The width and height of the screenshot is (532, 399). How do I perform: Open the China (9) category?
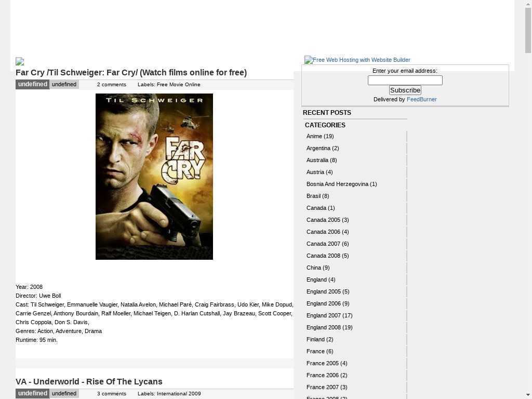click(x=318, y=268)
